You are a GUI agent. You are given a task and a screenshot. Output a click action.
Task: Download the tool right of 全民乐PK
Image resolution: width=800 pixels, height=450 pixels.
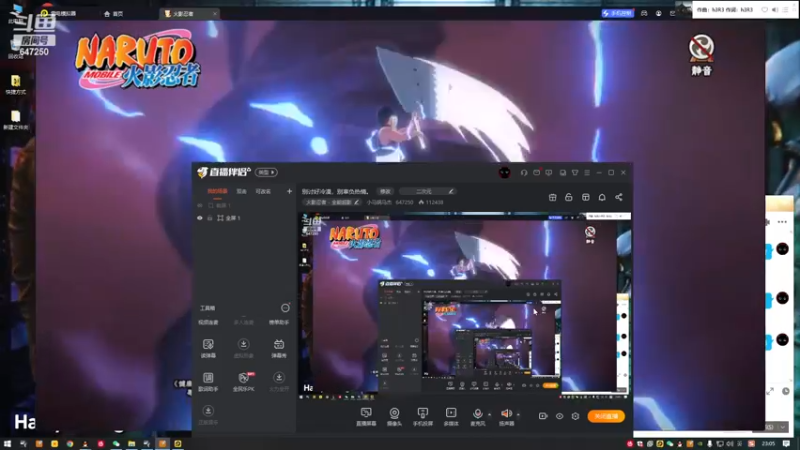click(279, 381)
